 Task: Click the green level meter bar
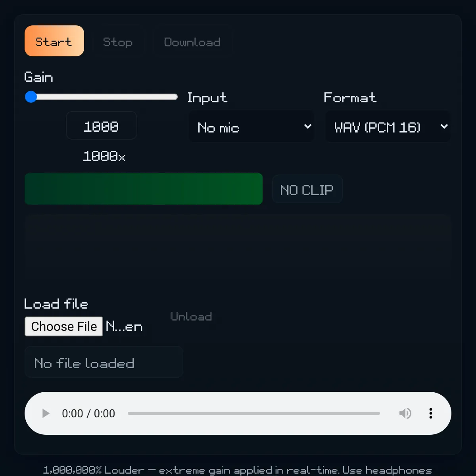coord(144,189)
